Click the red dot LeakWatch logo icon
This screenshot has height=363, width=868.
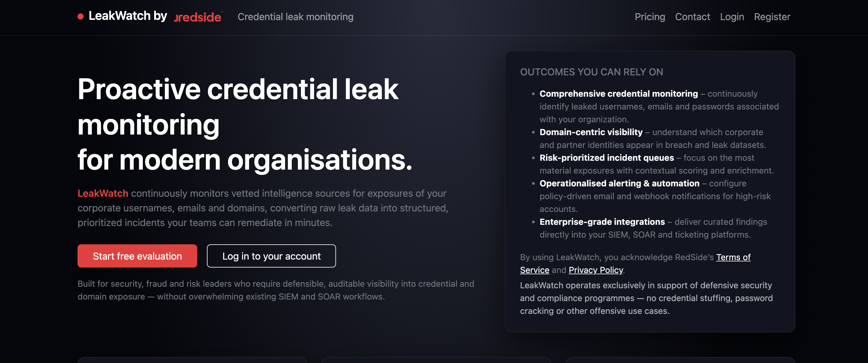(x=81, y=16)
